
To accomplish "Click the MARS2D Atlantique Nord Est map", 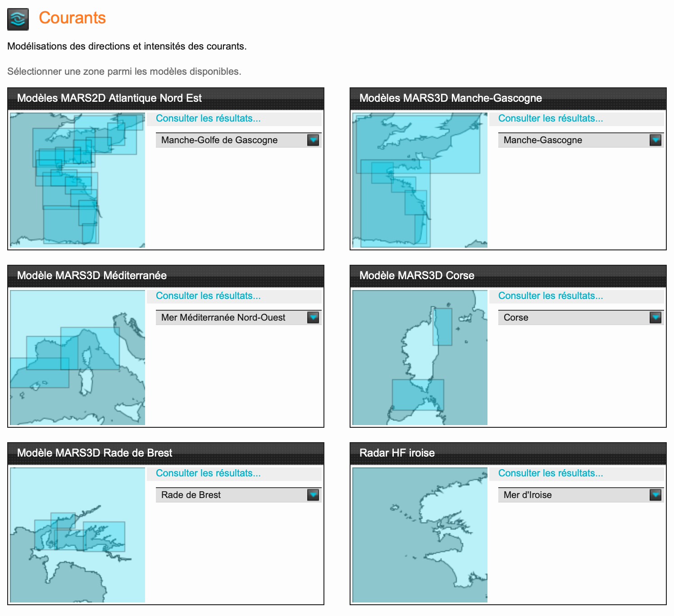I will (x=77, y=180).
